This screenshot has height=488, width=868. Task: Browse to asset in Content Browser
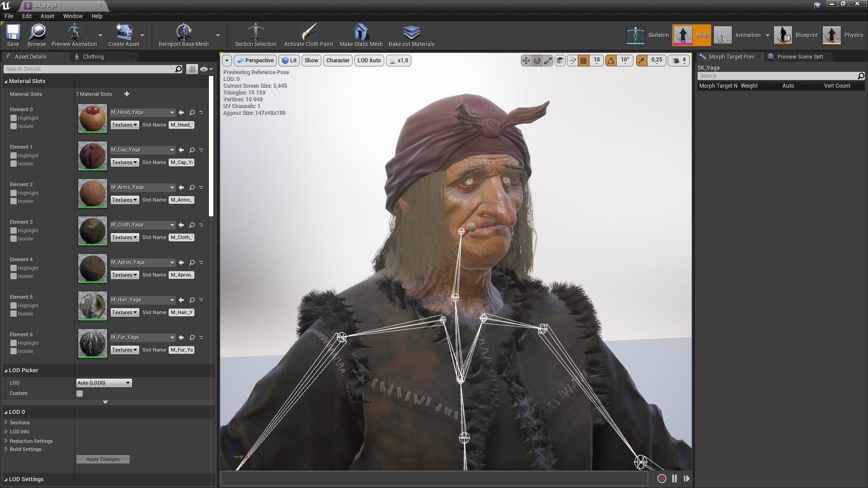point(37,35)
